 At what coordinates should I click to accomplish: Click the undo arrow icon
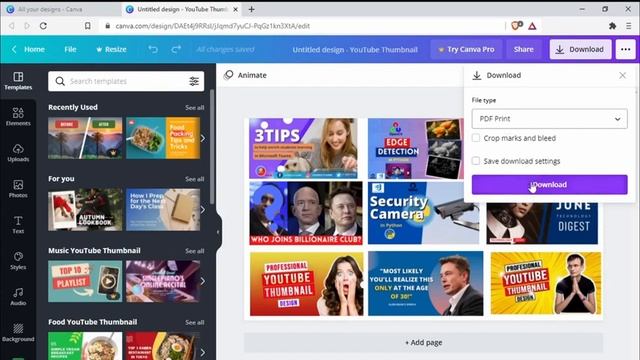[153, 49]
